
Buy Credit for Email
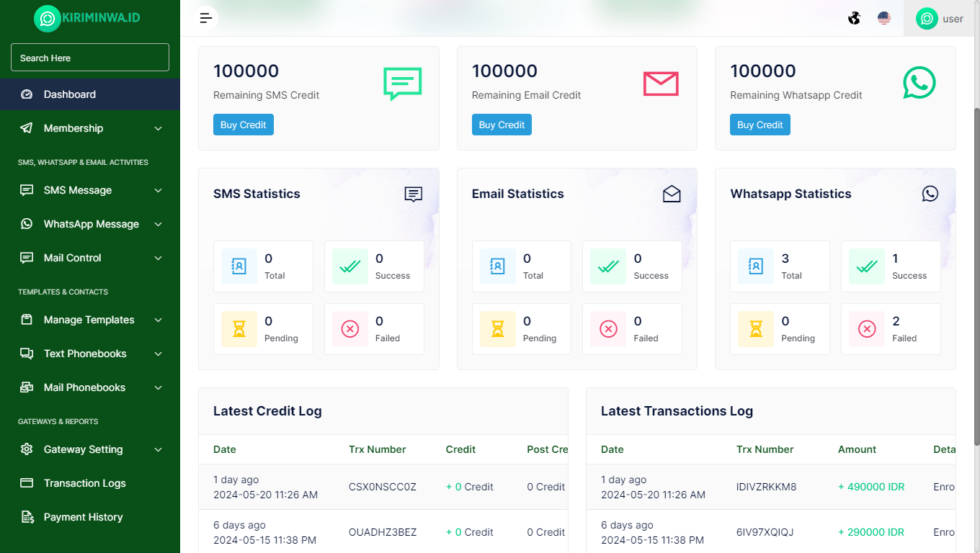[502, 125]
